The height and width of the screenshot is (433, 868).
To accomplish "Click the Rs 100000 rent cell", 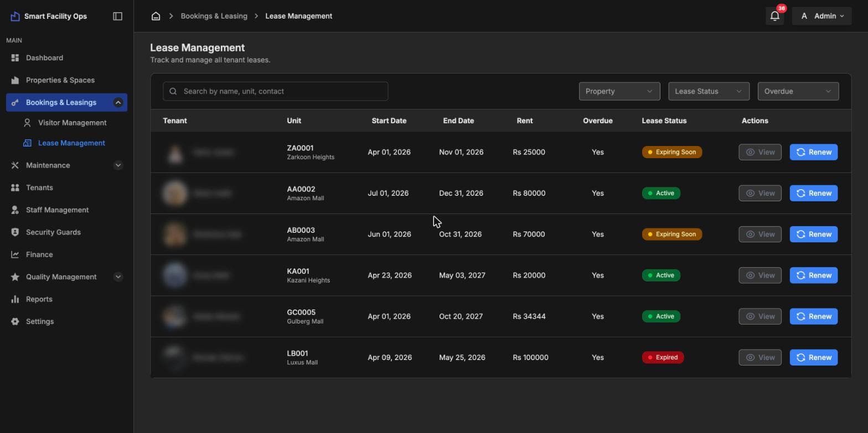I will click(x=530, y=357).
